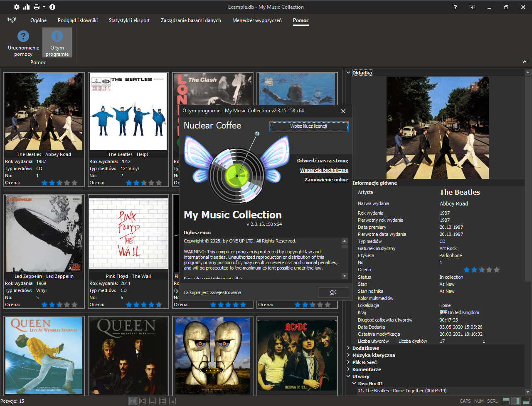
Task: Confirm the About dialog with OK
Action: [333, 292]
